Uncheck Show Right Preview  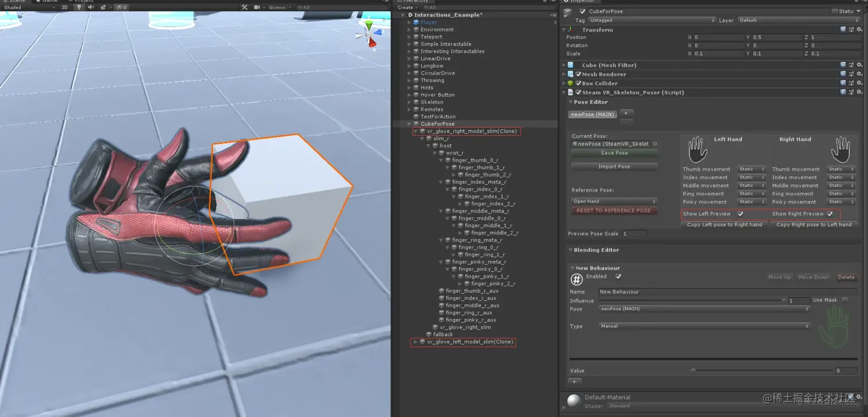point(830,214)
